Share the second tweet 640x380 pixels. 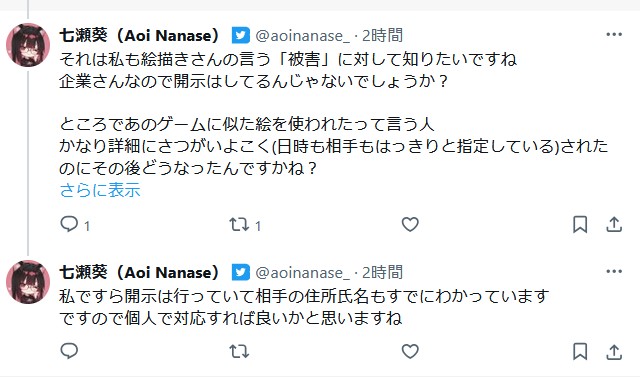pos(613,351)
